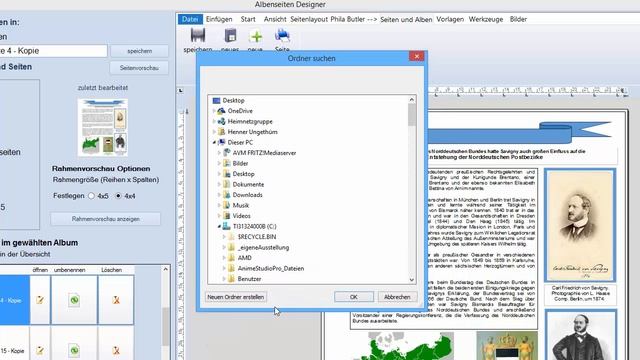
Task: Click the OK button in Ordner suchen
Action: coord(354,297)
